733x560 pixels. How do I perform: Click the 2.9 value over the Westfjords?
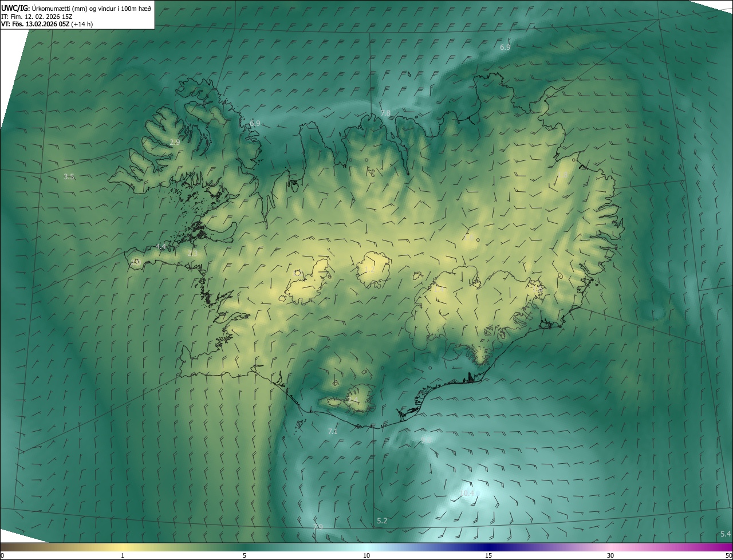[x=175, y=142]
